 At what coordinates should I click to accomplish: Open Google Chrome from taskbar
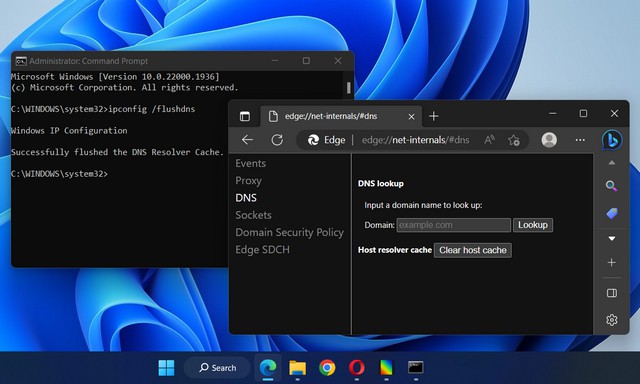coord(327,368)
